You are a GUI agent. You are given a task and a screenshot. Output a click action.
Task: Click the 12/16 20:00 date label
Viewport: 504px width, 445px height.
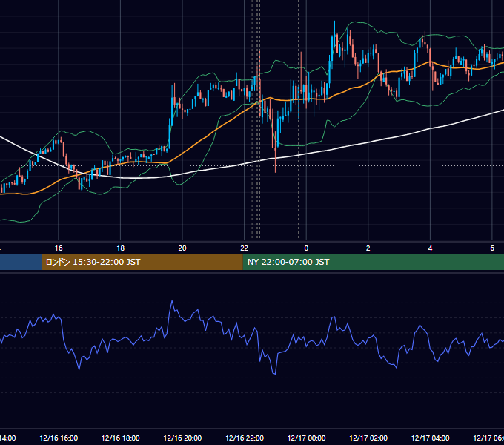[x=182, y=438]
